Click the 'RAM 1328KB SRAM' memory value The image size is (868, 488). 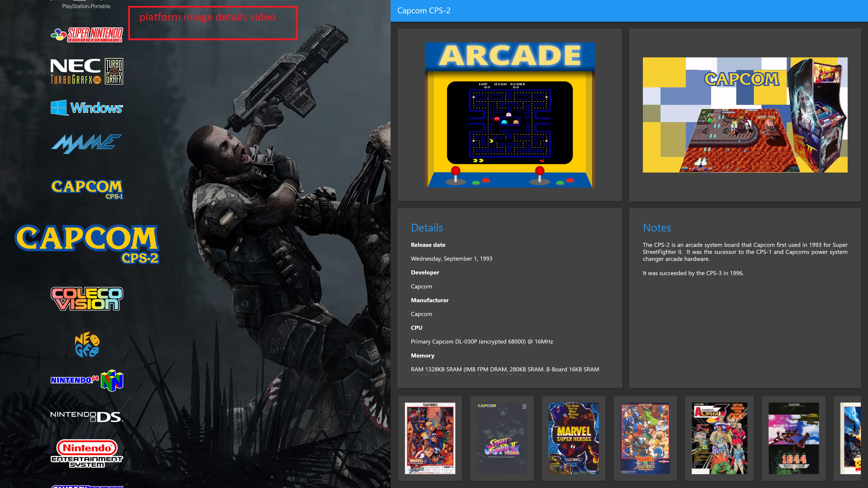(x=505, y=369)
